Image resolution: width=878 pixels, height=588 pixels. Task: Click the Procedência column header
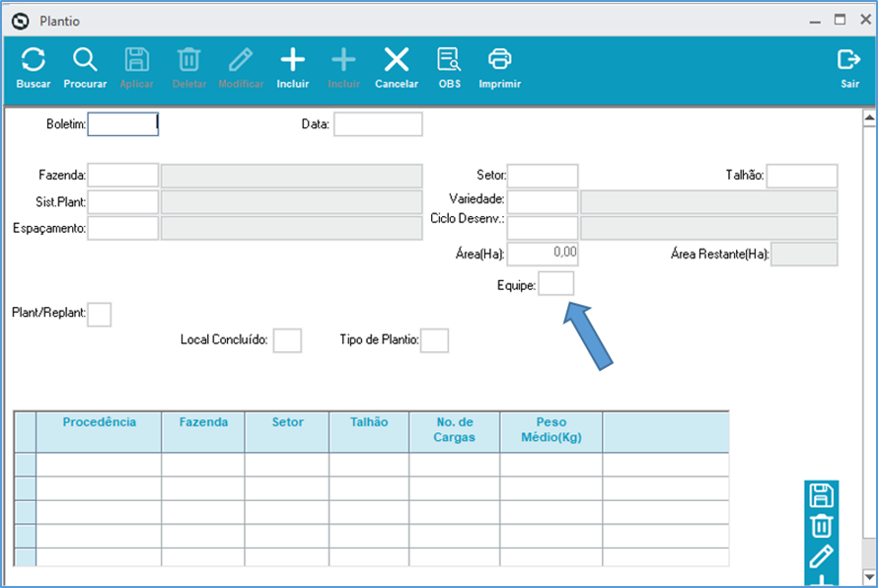click(99, 432)
